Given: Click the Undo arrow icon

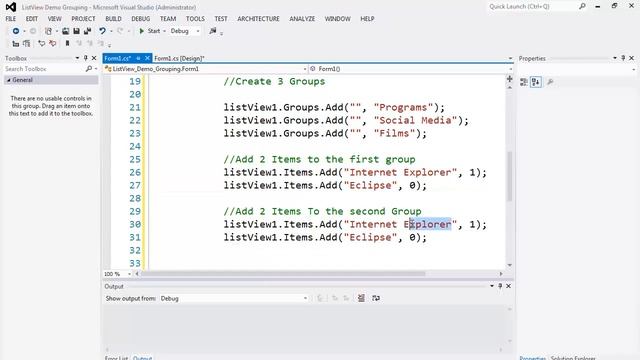Looking at the screenshot, I should [102, 31].
